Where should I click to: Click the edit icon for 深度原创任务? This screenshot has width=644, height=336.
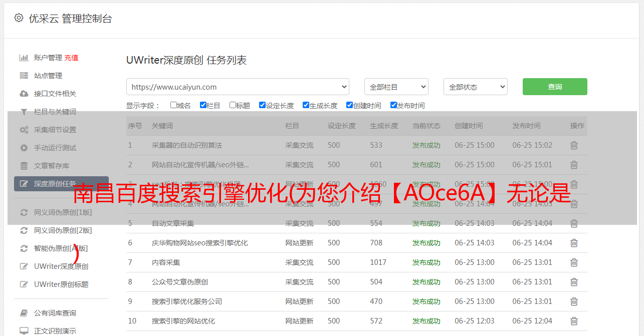tap(24, 184)
